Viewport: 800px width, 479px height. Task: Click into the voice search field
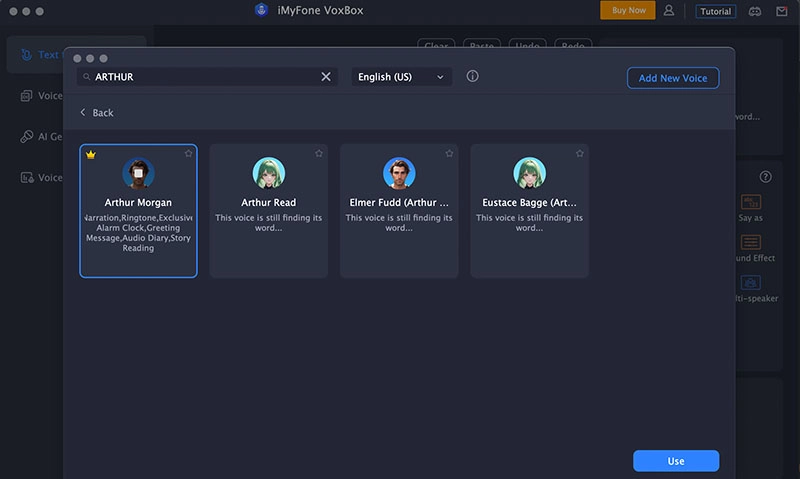pyautogui.click(x=200, y=77)
